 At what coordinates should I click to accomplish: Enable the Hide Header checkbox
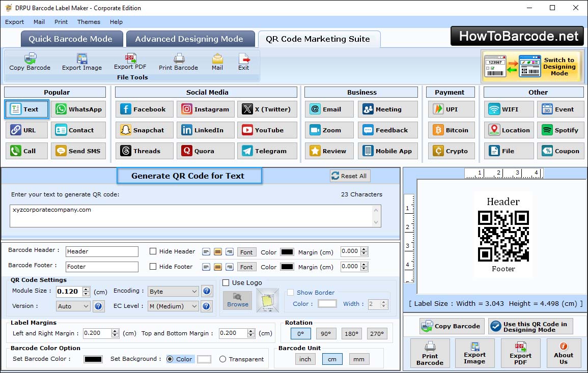pos(153,251)
